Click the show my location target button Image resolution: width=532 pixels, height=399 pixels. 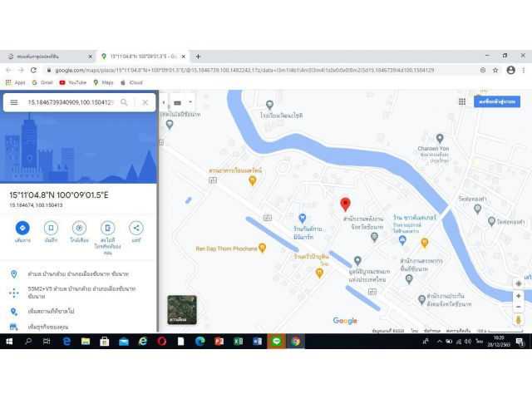pos(519,283)
